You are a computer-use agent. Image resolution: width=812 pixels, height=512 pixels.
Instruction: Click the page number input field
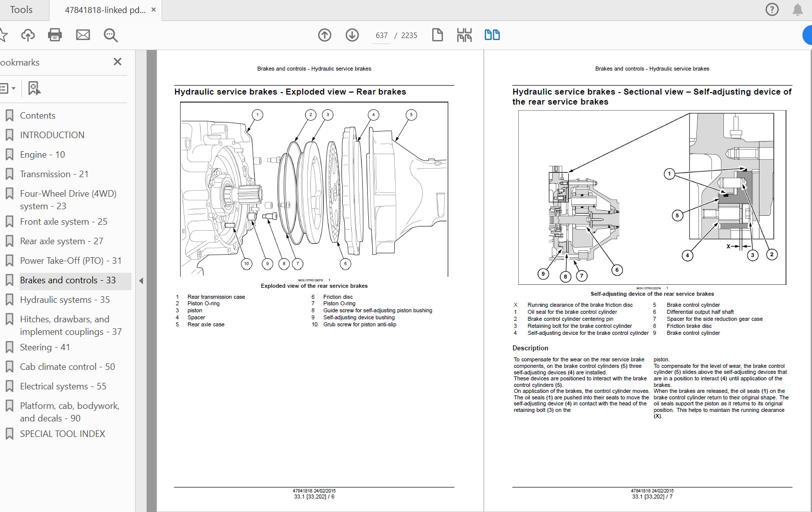pyautogui.click(x=382, y=36)
